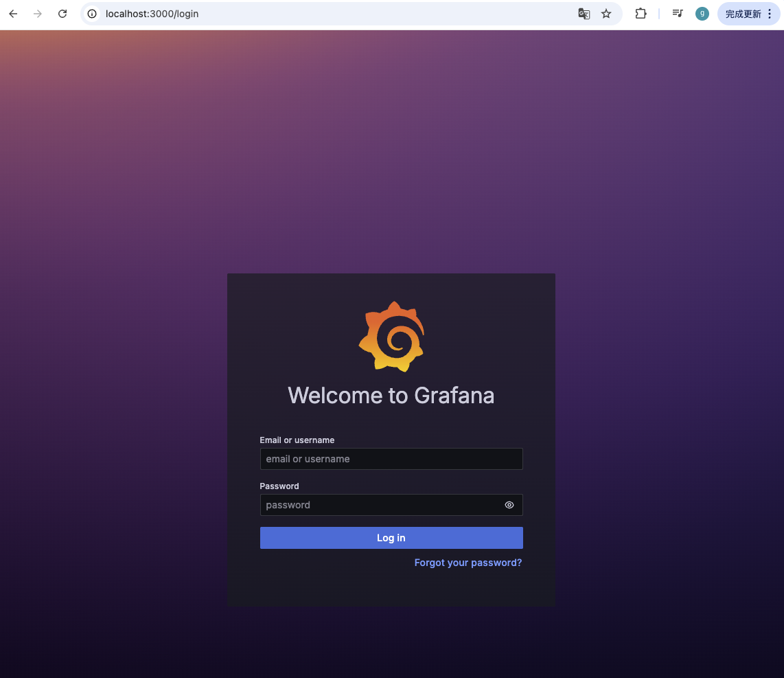Bookmark this page with the star
Screen dimensions: 784x678
[606, 14]
